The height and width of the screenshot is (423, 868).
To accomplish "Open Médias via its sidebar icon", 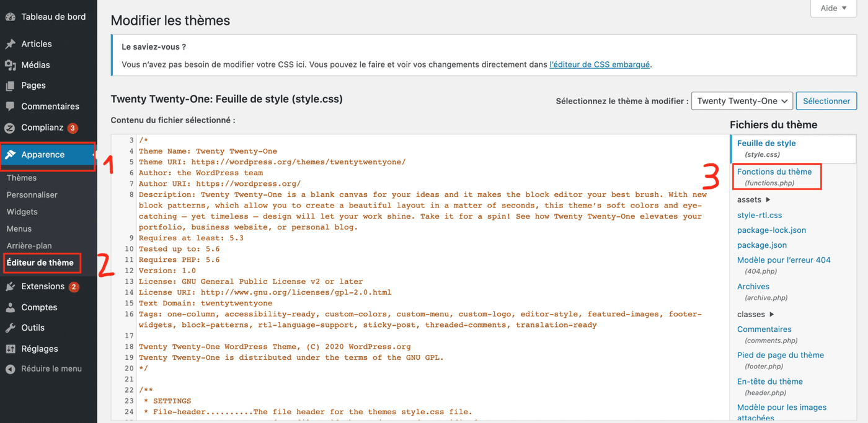I will pos(11,65).
